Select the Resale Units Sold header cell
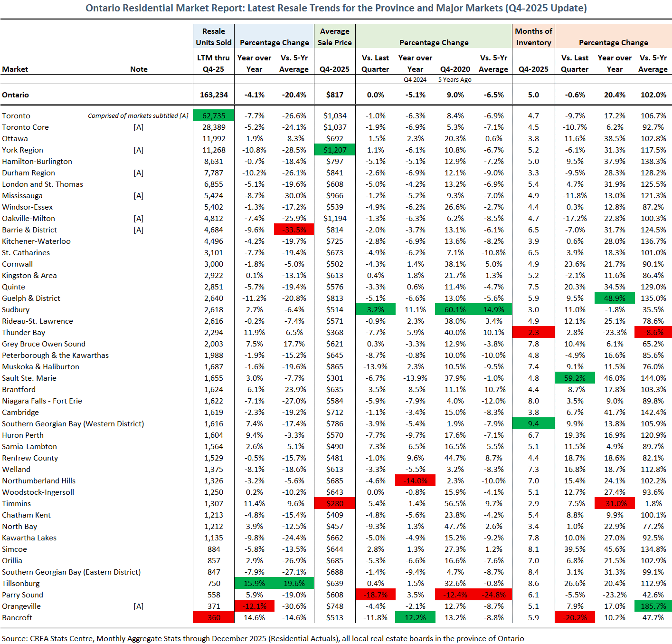This screenshot has height=644, width=672. coord(214,37)
